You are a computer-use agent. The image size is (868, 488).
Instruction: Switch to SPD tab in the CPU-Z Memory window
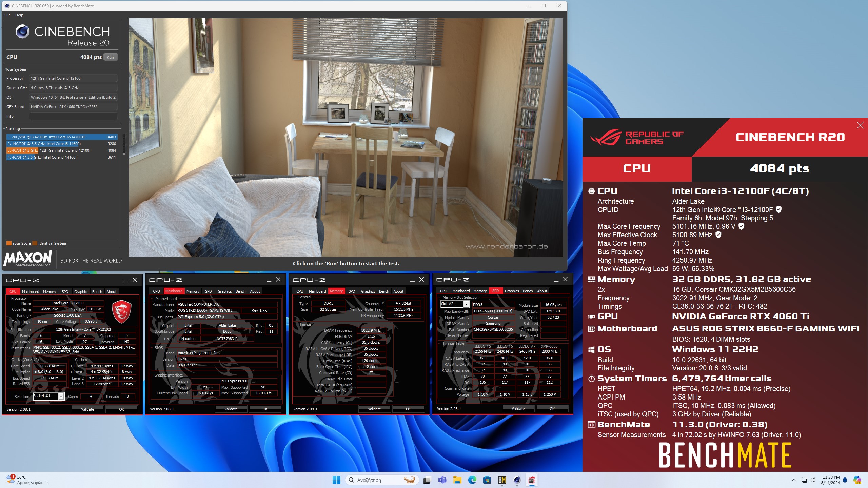point(352,291)
